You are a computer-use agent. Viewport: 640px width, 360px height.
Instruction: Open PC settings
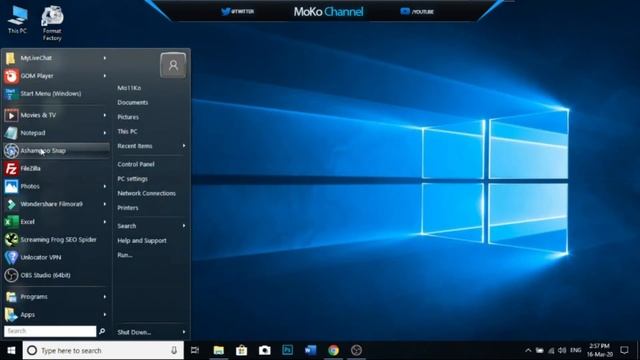tap(132, 179)
